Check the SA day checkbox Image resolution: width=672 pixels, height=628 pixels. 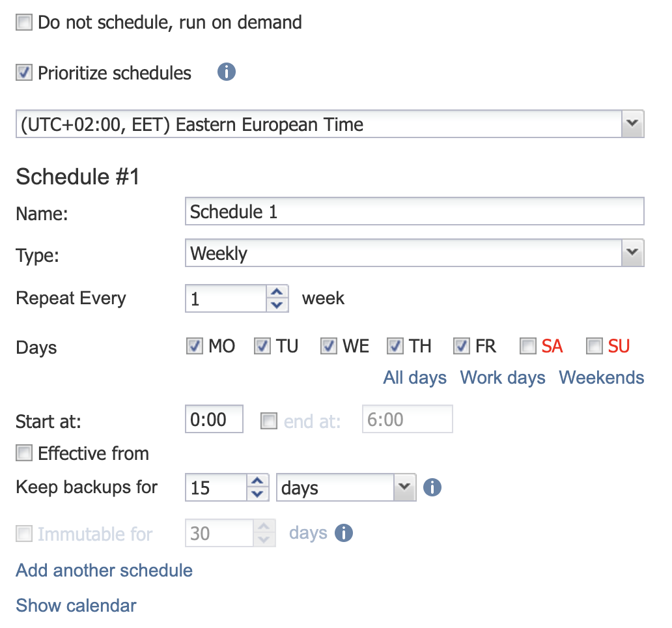click(528, 346)
